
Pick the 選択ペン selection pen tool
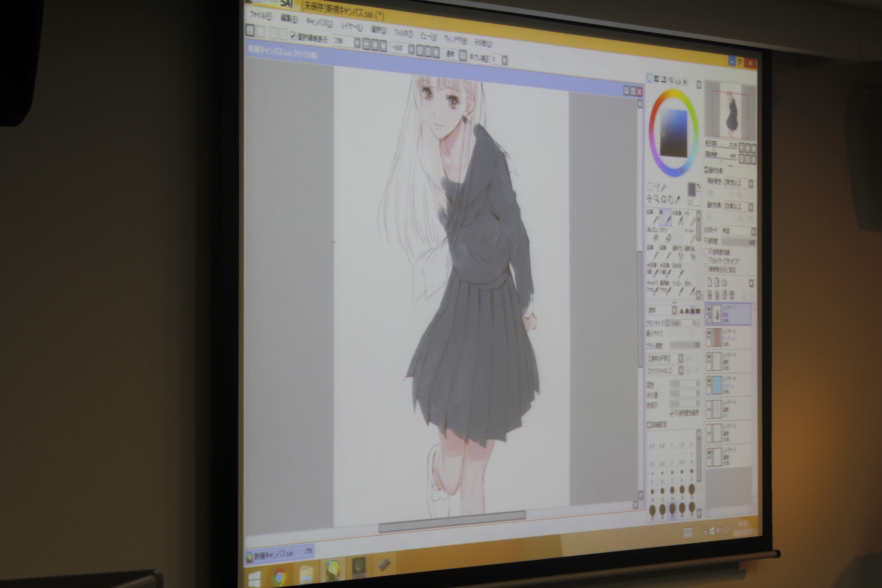click(678, 253)
